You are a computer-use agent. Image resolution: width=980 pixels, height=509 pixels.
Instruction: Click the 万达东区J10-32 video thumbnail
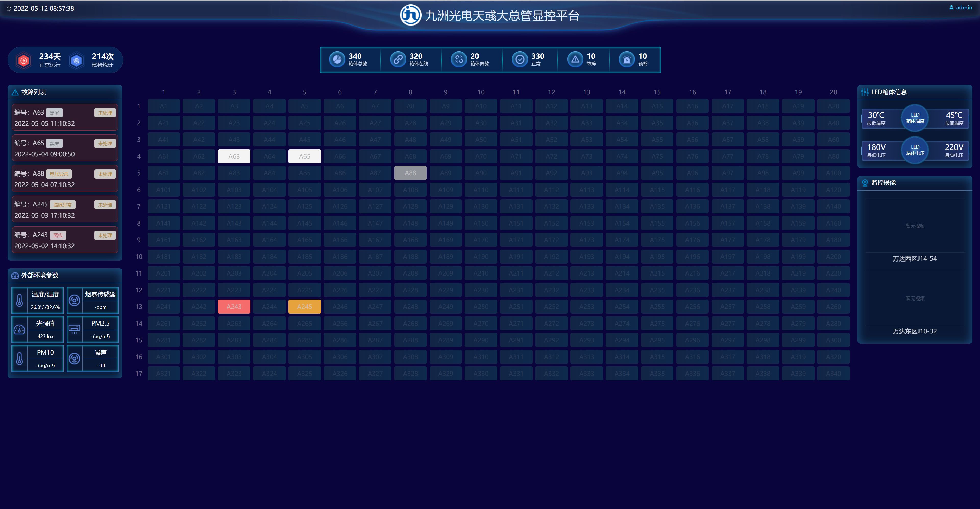pyautogui.click(x=915, y=298)
